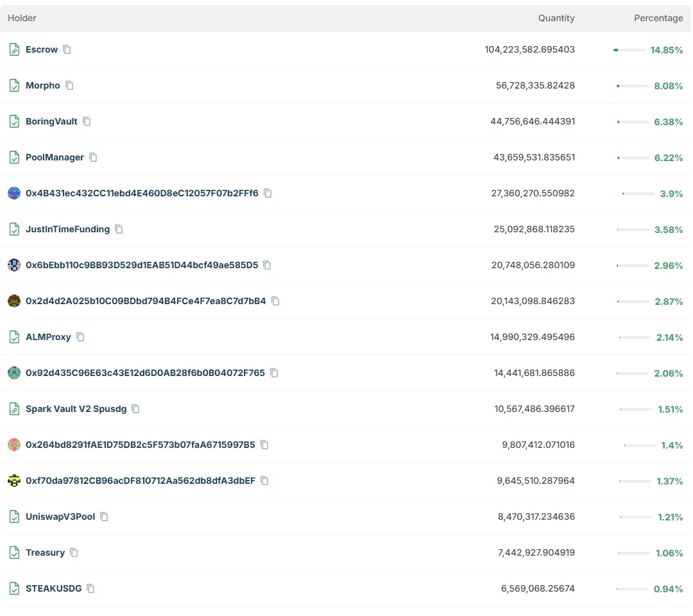Copy address 0x2d4d2A02...7d7bB4
Viewport: 693px width, 616px height.
pos(275,301)
